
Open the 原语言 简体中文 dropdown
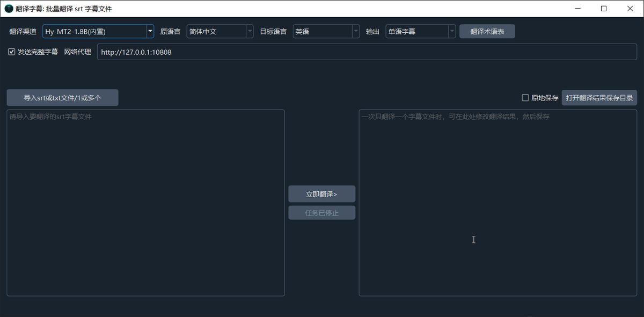click(x=220, y=32)
